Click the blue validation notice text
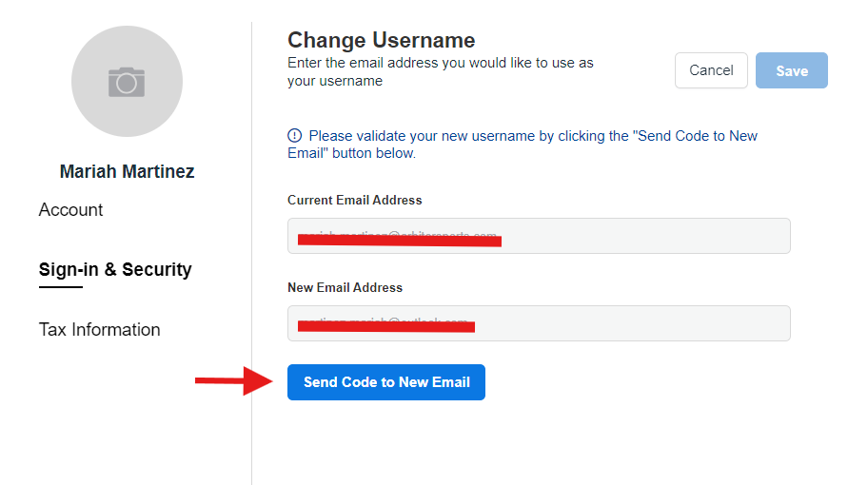868x485 pixels. [x=522, y=145]
